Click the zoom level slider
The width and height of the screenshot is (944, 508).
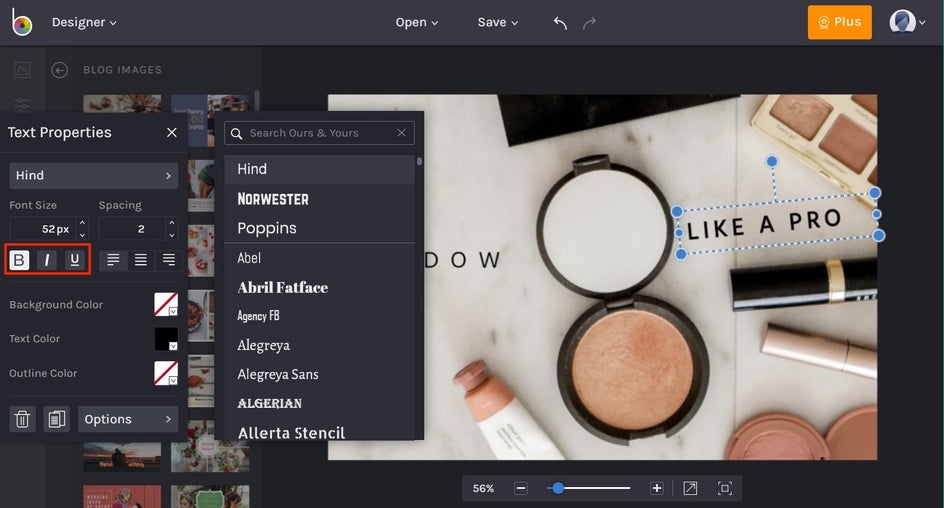pos(588,488)
